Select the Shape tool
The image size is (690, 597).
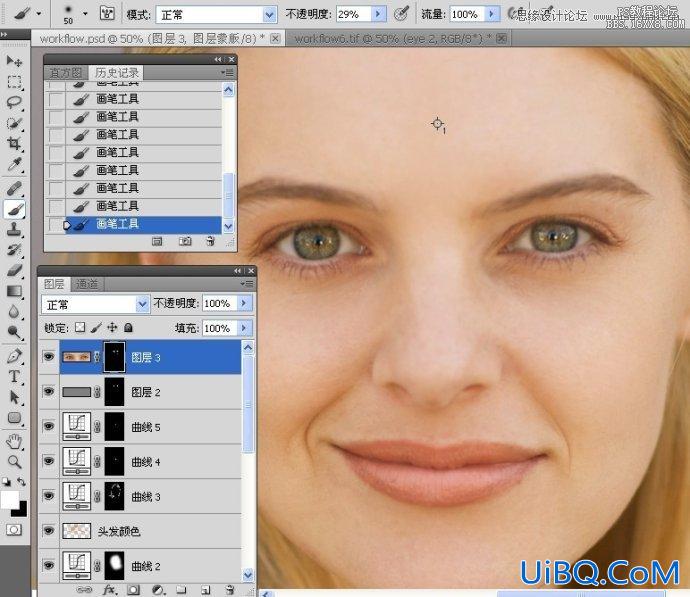click(14, 418)
